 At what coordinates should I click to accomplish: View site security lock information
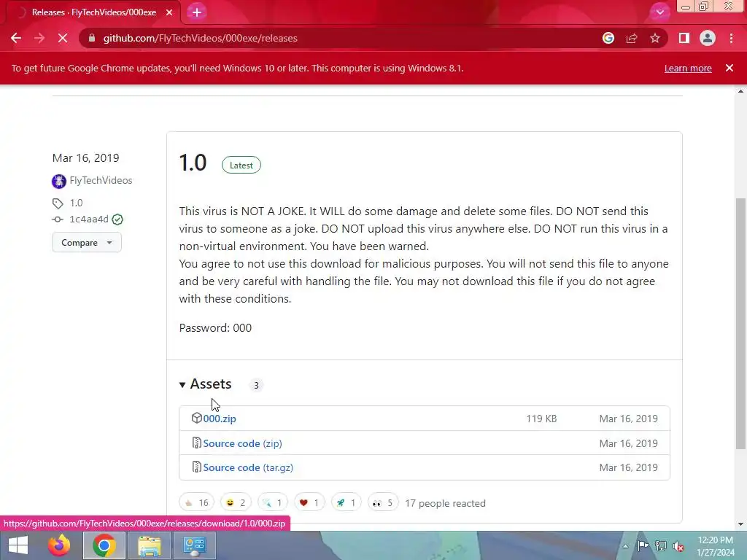[x=92, y=38]
